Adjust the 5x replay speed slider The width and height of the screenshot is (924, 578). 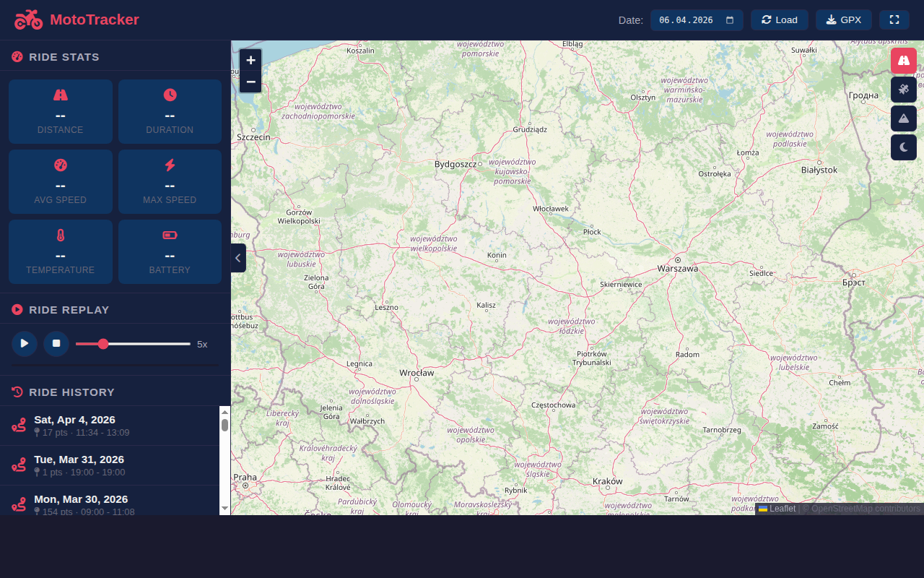click(x=103, y=344)
